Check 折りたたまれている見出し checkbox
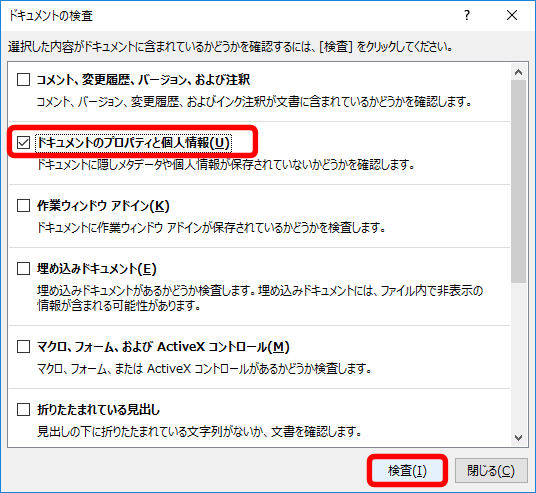The height and width of the screenshot is (493, 536). pyautogui.click(x=23, y=410)
